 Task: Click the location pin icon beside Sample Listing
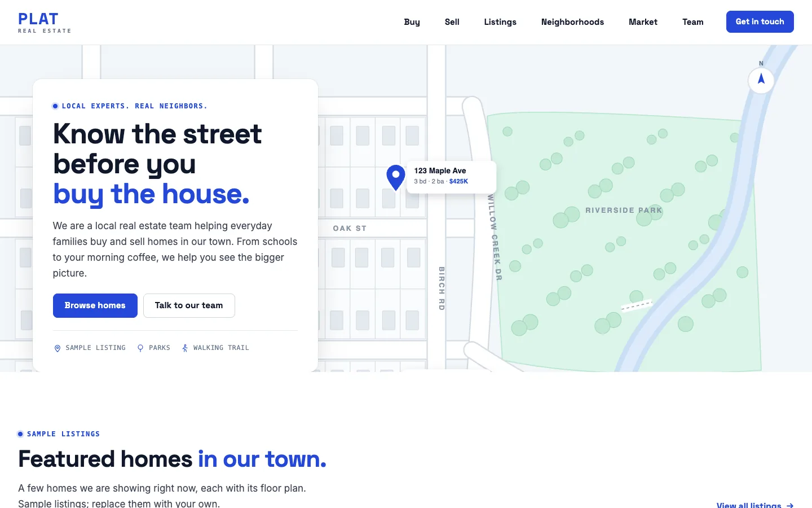click(57, 348)
